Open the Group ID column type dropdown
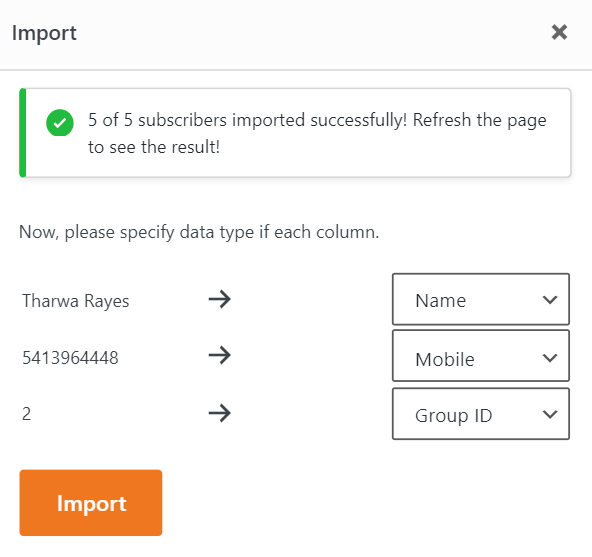The image size is (592, 557). 481,414
